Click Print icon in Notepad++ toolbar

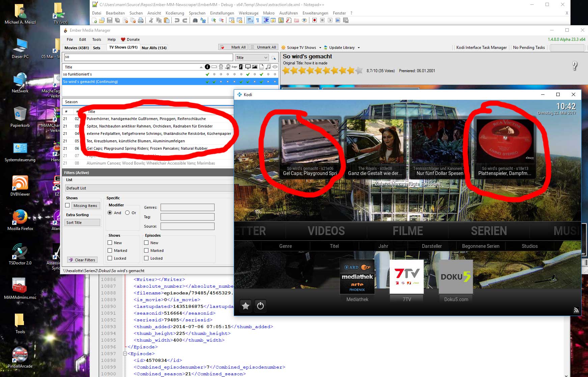[141, 20]
